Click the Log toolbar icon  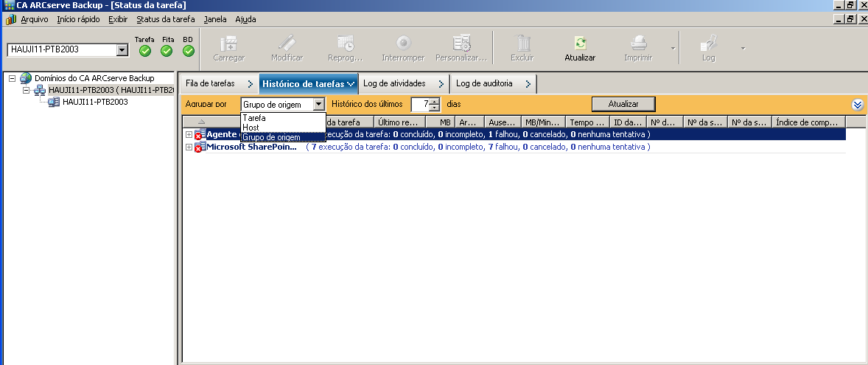click(709, 44)
